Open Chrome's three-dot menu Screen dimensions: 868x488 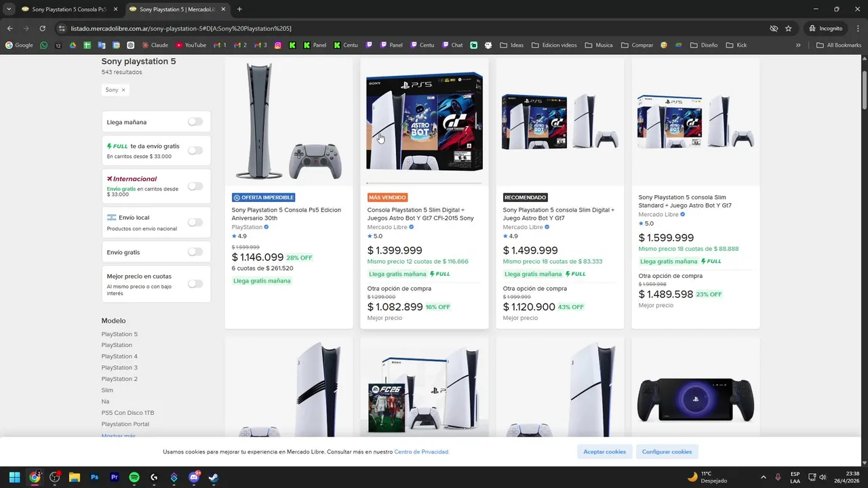[857, 28]
